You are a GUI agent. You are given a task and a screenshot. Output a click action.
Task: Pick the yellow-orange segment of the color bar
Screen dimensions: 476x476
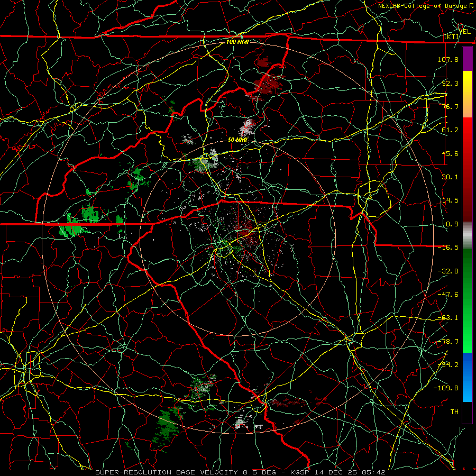467,94
